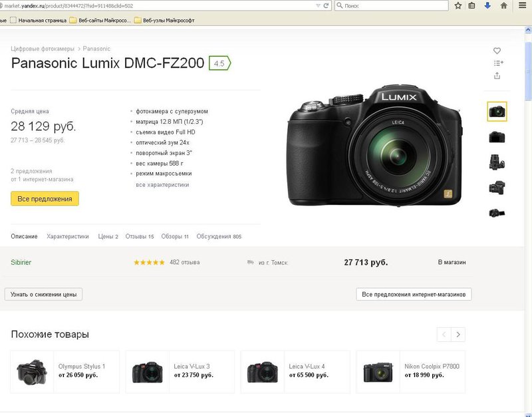Show the bookmarks list toolbar icon

(x=472, y=6)
